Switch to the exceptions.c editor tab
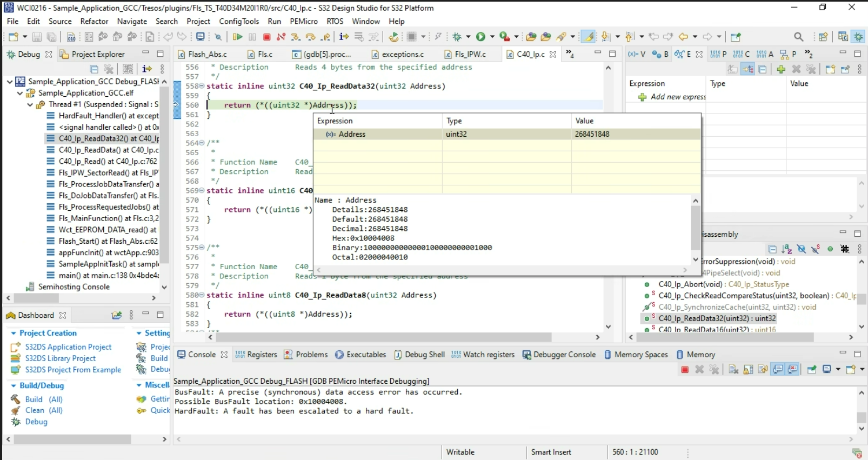The height and width of the screenshot is (460, 868). tap(402, 54)
